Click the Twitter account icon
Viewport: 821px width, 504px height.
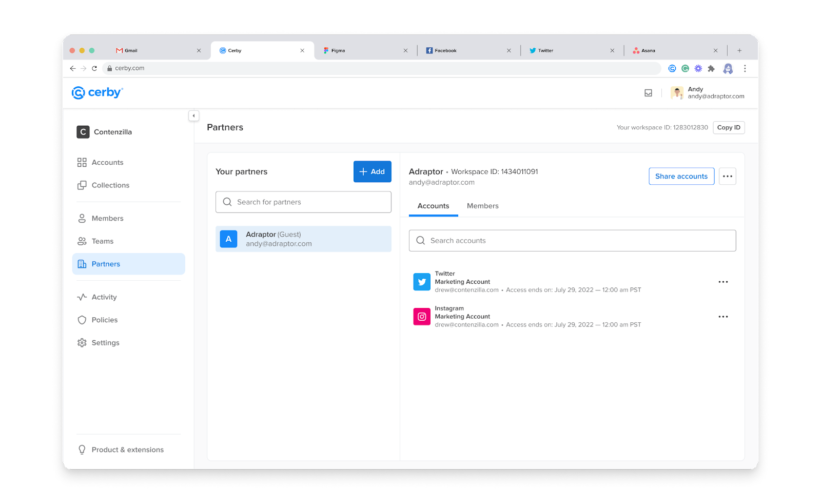(422, 282)
